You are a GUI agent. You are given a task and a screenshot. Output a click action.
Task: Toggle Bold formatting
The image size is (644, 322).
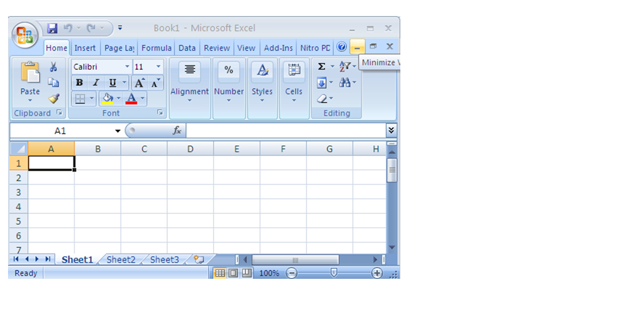pos(79,83)
